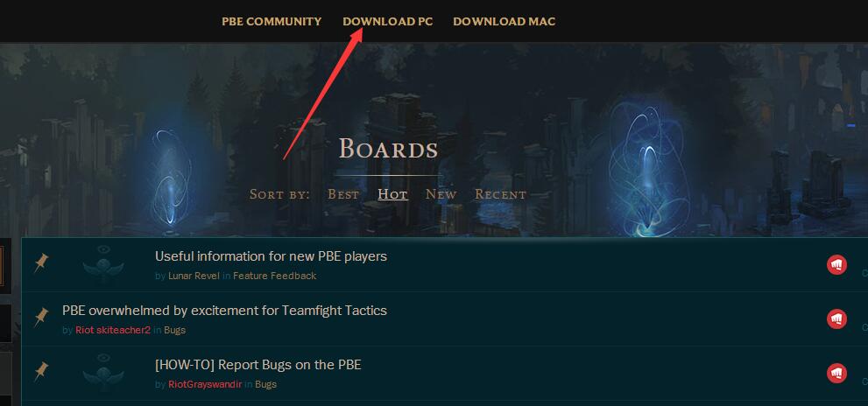Screen dimensions: 868x406
Task: Click Riot fist badge on Teamfight Tactics row
Action: click(836, 319)
